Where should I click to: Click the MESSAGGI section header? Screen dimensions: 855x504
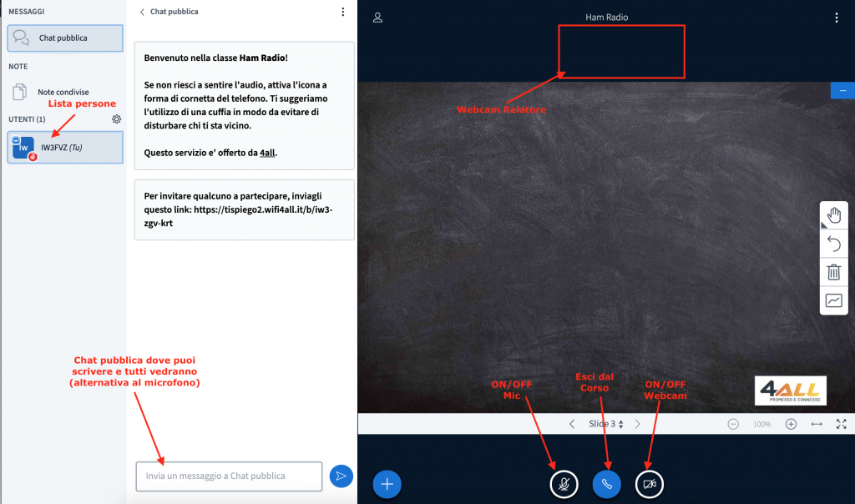[26, 12]
